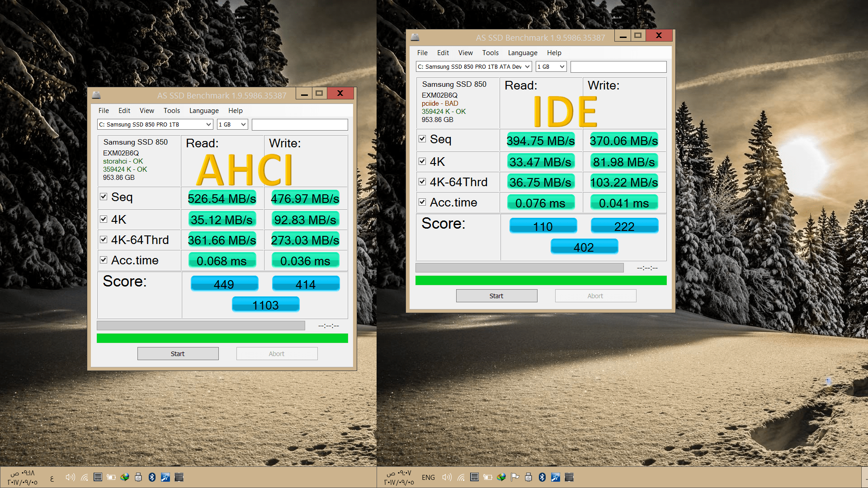This screenshot has width=868, height=488.
Task: Toggle 4K-64Thrd checkbox in the IDE window
Action: (x=422, y=182)
